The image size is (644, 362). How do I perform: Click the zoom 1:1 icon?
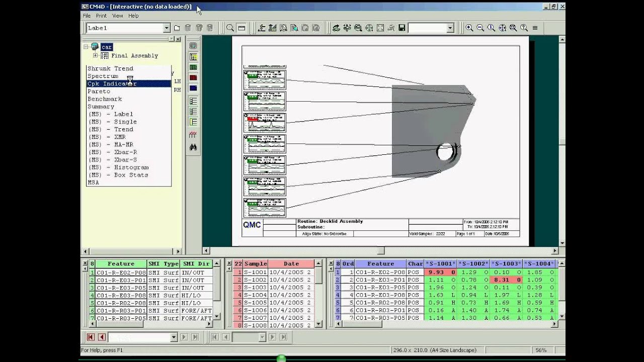[492, 28]
